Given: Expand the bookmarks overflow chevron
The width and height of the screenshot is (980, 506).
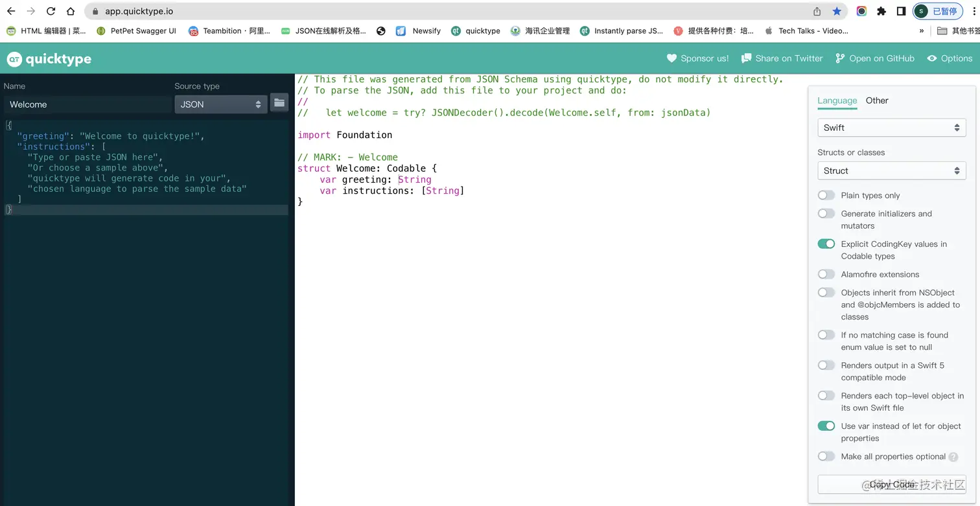Looking at the screenshot, I should coord(922,30).
